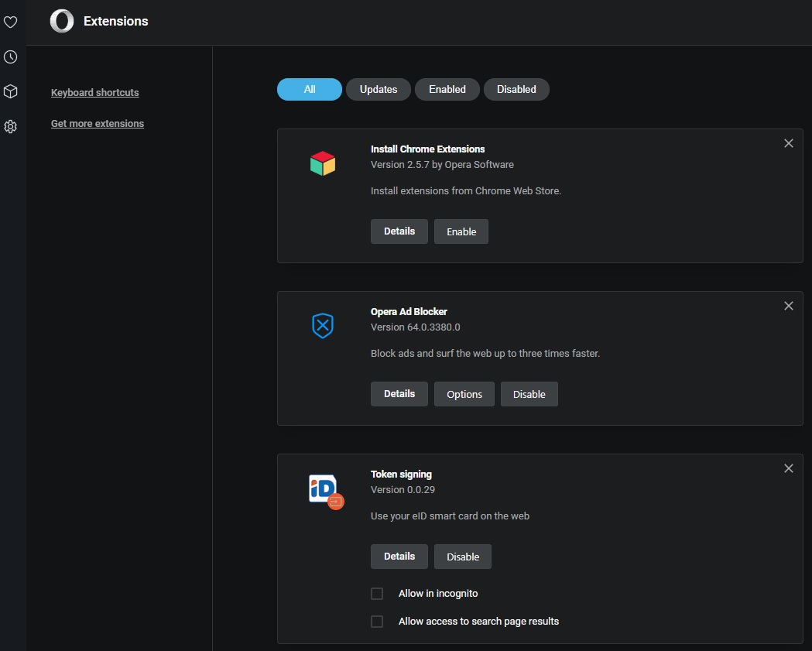This screenshot has width=812, height=651.
Task: Disable the Token signing extension
Action: pyautogui.click(x=463, y=557)
